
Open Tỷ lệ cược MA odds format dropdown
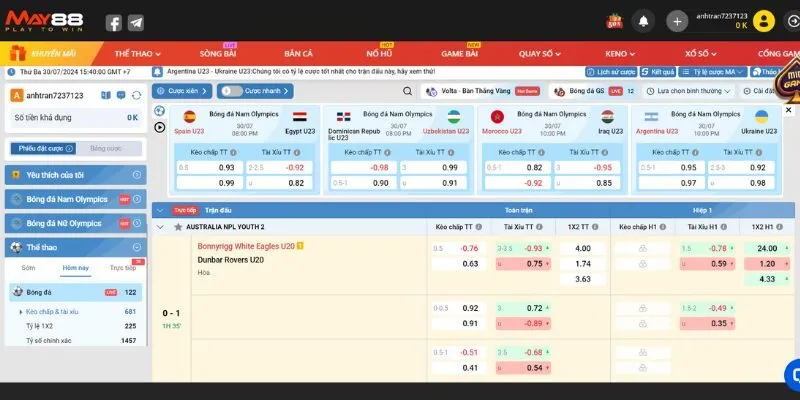tap(715, 72)
